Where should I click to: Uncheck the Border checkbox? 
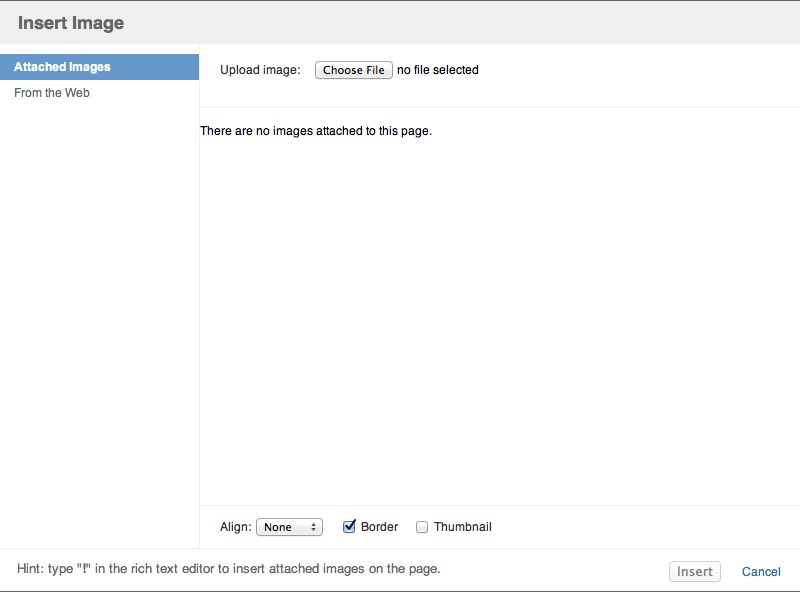(x=349, y=527)
